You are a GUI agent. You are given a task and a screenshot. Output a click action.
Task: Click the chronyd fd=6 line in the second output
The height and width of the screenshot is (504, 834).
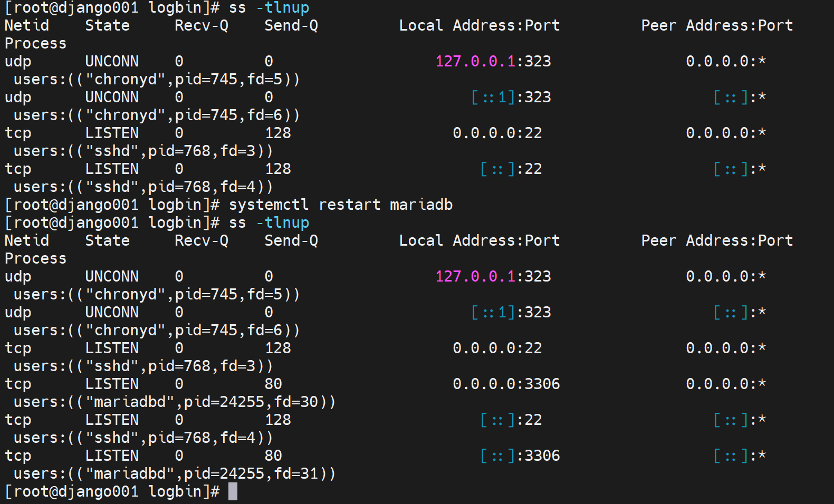coord(156,330)
